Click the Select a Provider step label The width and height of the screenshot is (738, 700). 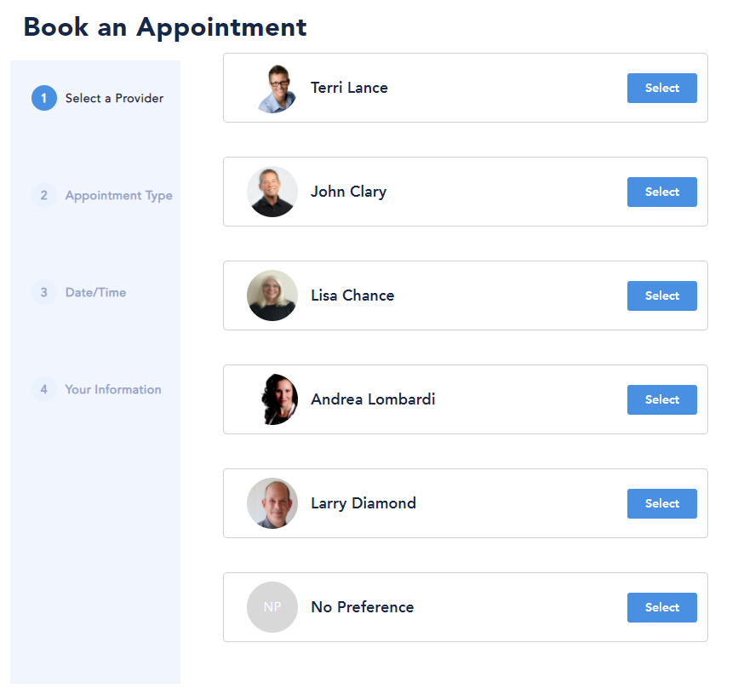tap(114, 98)
